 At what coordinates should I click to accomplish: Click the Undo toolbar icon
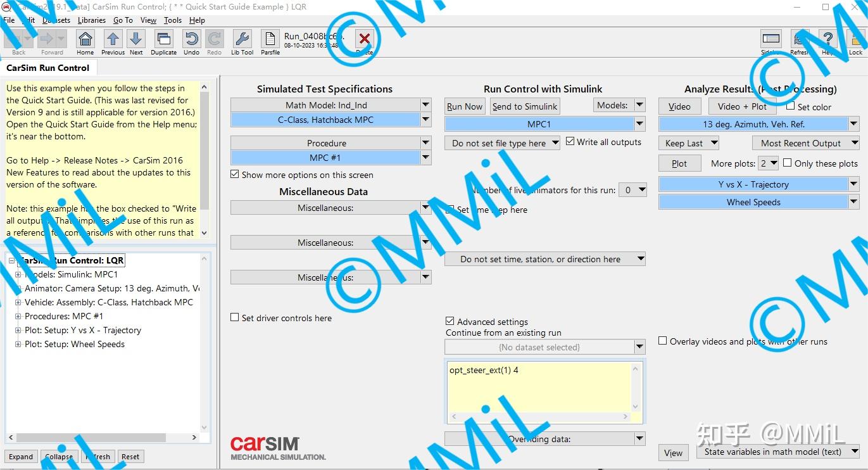(x=191, y=39)
